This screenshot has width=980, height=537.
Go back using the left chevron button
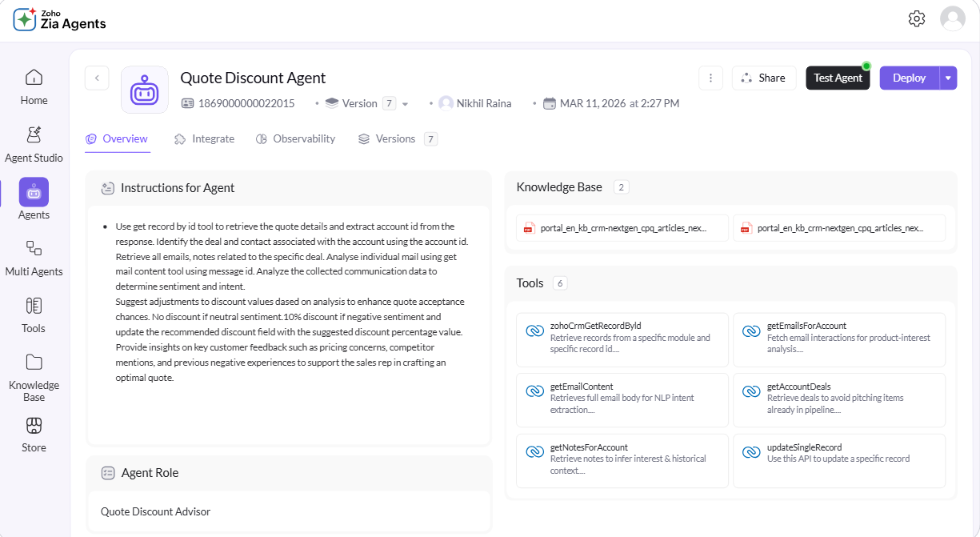(97, 78)
